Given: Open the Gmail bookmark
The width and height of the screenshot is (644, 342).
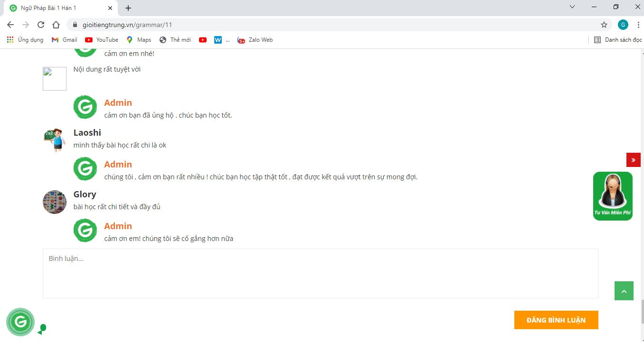Looking at the screenshot, I should [x=64, y=40].
